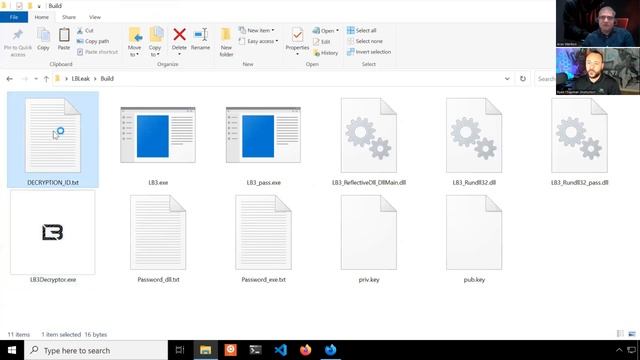Switch to the View ribbon tab
Image resolution: width=640 pixels, height=360 pixels.
tap(95, 17)
